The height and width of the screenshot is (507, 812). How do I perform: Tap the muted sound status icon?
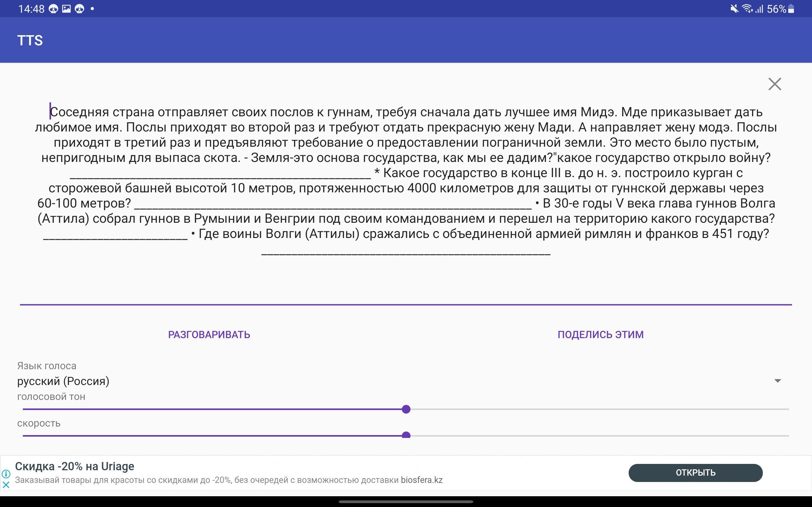click(x=734, y=9)
